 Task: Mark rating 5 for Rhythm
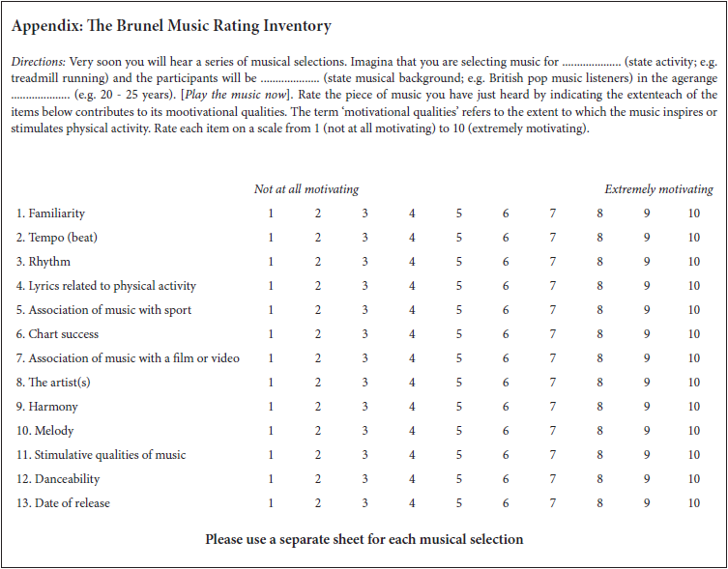[x=459, y=262]
